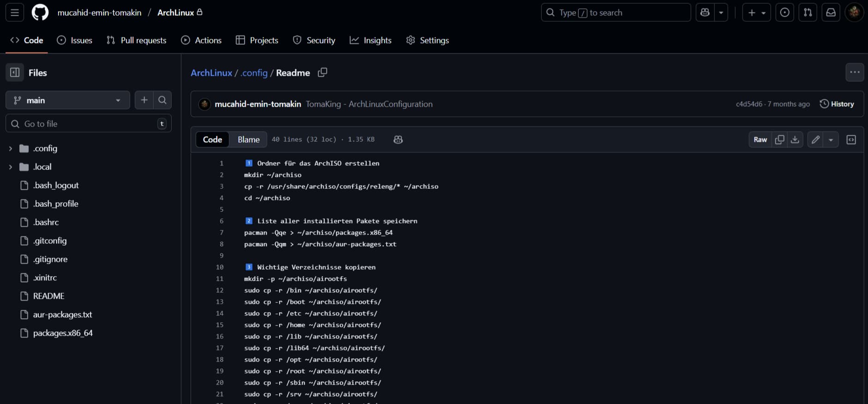The image size is (868, 404).
Task: Focus the Go to file field
Action: [x=89, y=124]
